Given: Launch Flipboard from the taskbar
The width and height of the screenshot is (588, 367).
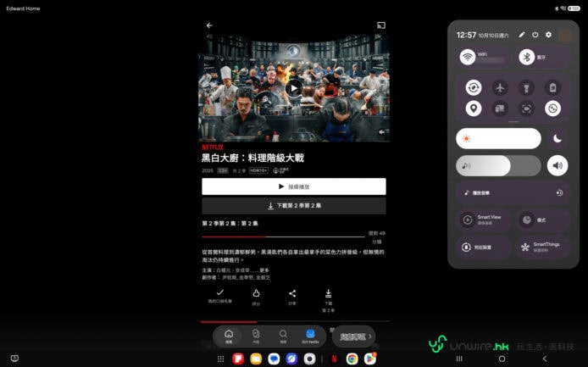Looking at the screenshot, I should (x=238, y=359).
